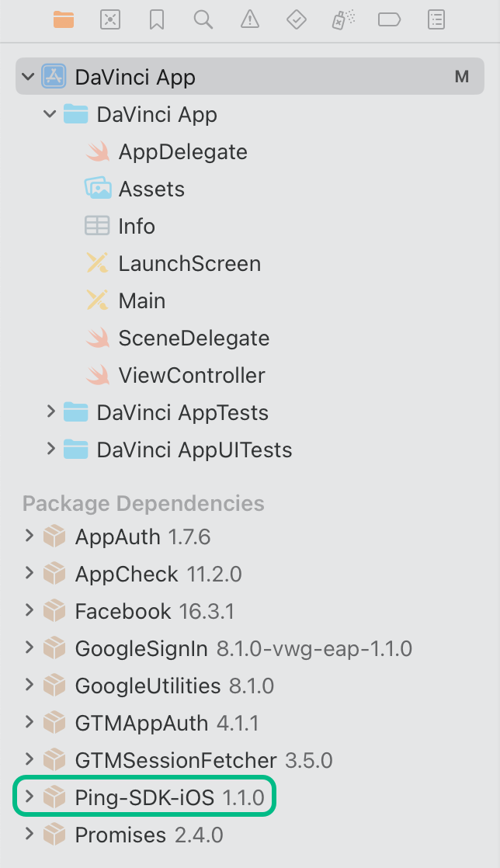This screenshot has height=868, width=500.
Task: Open the Find navigator magnifying glass
Action: 203,20
